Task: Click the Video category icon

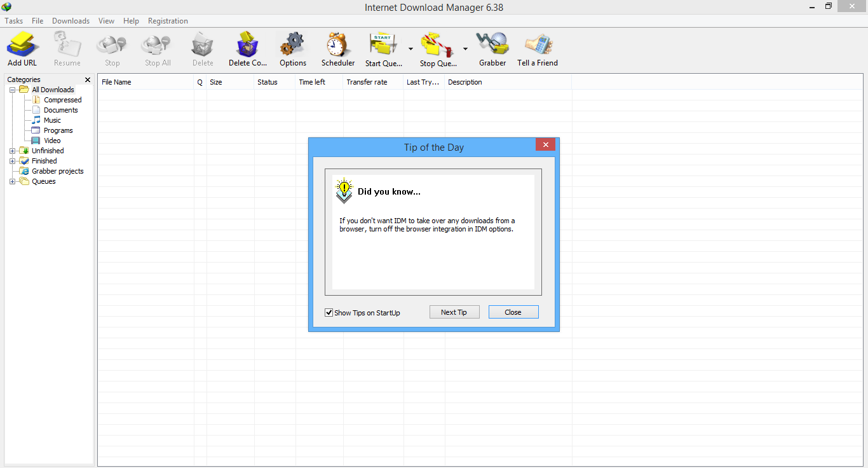Action: point(36,141)
